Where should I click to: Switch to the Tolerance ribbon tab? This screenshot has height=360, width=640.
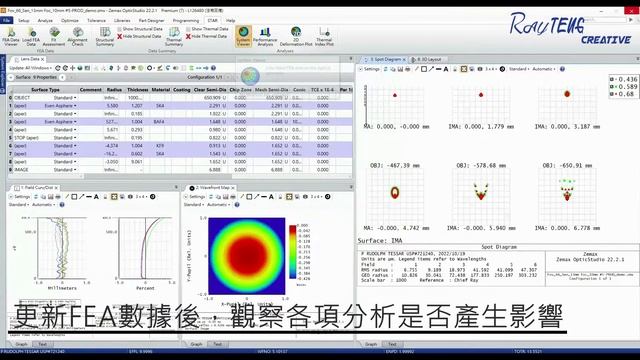click(x=96, y=20)
